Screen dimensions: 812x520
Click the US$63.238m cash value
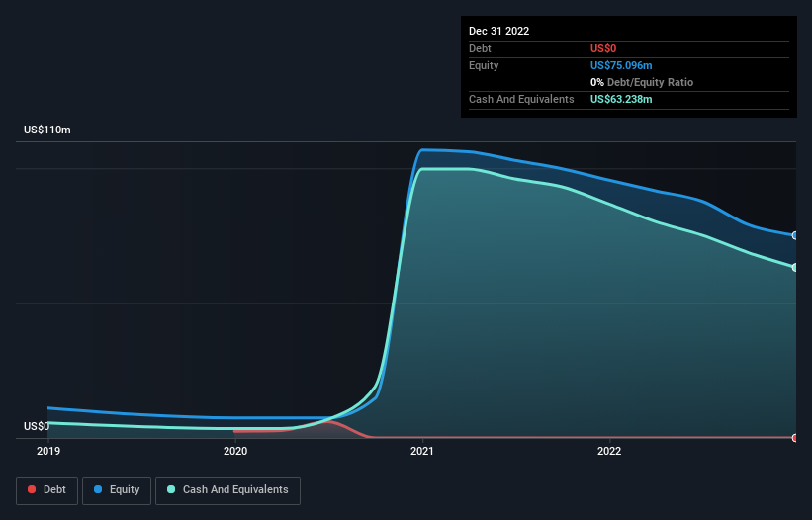click(x=621, y=99)
